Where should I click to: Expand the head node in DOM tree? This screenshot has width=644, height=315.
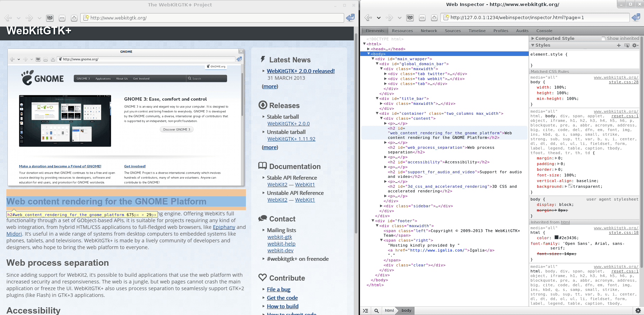368,49
